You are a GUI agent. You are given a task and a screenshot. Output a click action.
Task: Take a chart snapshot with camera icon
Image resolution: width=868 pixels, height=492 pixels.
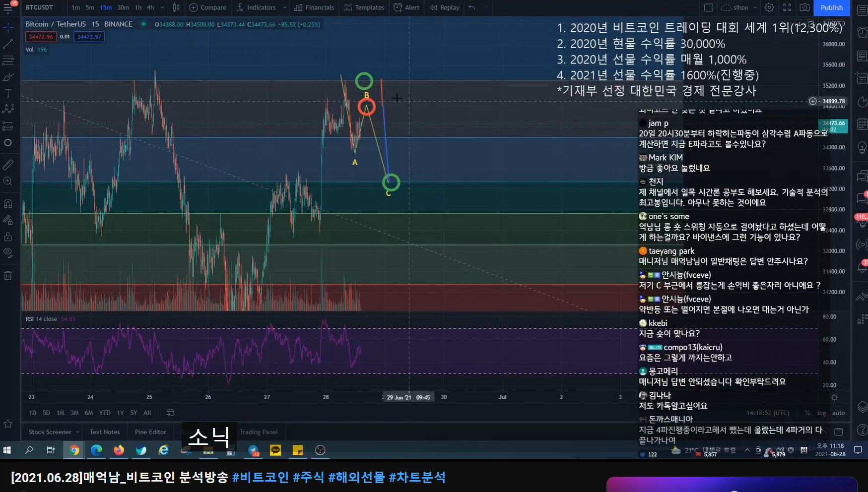[804, 7]
